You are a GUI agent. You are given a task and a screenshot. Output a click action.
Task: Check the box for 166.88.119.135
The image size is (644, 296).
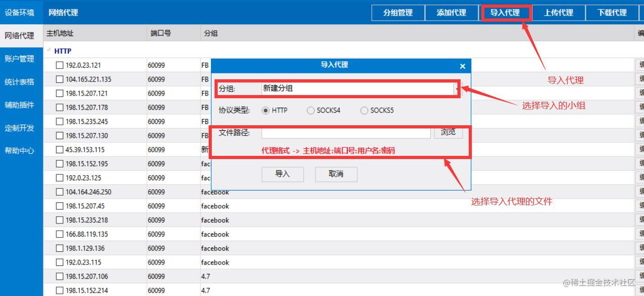[x=59, y=234]
